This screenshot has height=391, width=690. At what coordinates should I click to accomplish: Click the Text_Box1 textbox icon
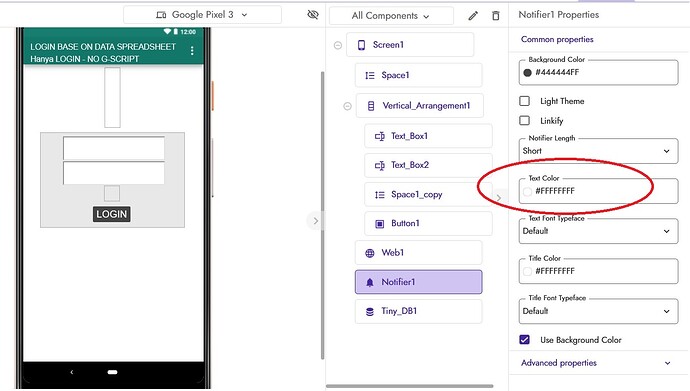click(379, 136)
